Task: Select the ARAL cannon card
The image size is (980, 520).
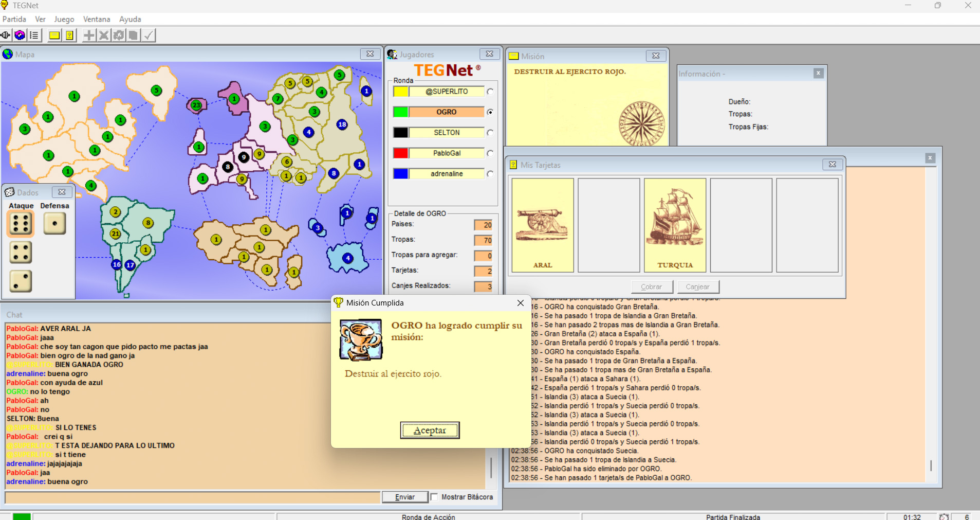Action: 543,225
